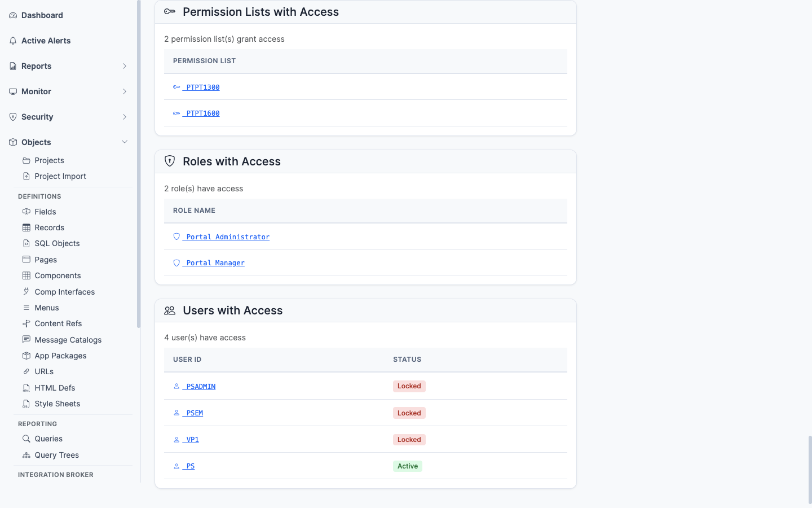
Task: Click the App Packages box icon
Action: coord(27,356)
